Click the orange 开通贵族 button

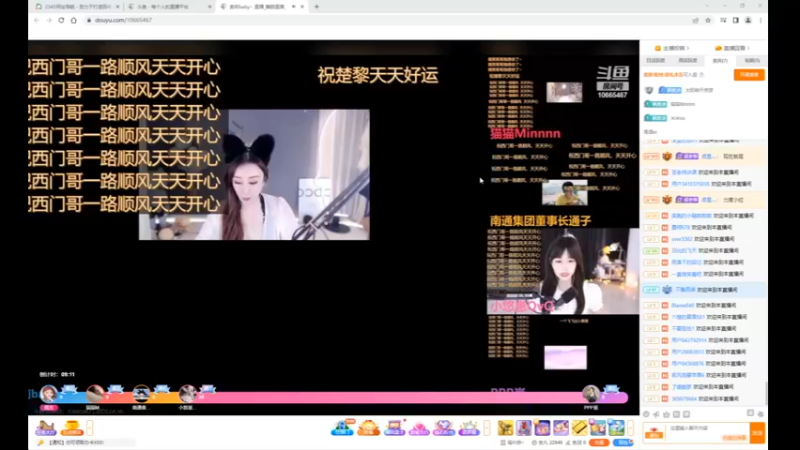coord(749,74)
